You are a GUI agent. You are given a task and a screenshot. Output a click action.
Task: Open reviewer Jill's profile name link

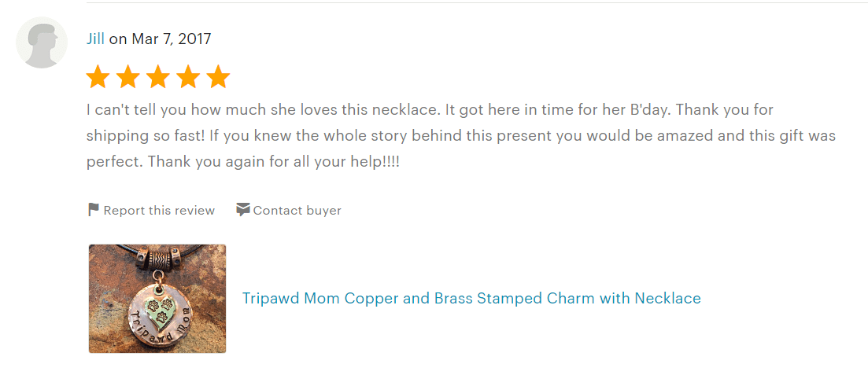click(95, 39)
